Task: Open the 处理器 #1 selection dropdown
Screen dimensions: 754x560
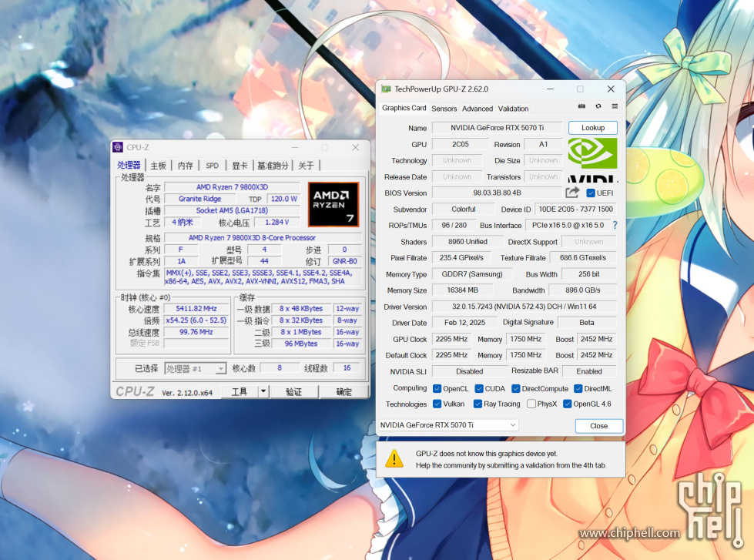Action: click(x=195, y=368)
